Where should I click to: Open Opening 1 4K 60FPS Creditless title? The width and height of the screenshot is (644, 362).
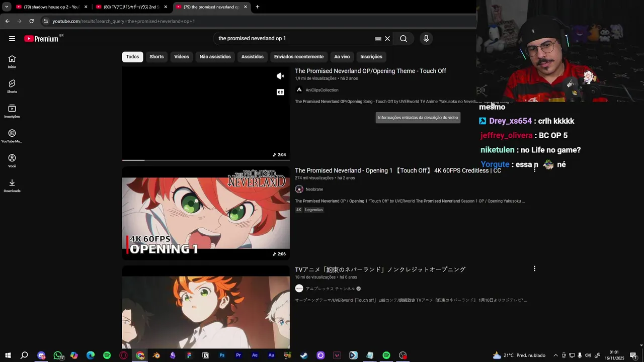click(398, 170)
